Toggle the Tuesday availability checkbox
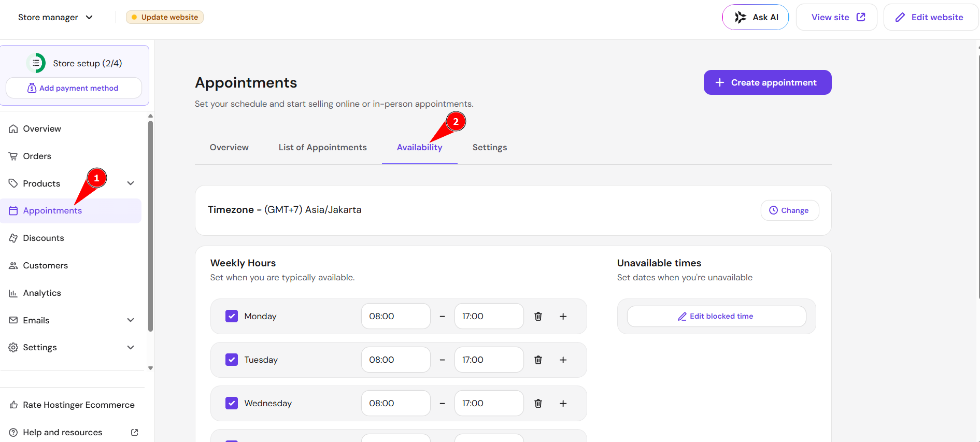This screenshot has width=980, height=442. (x=232, y=360)
